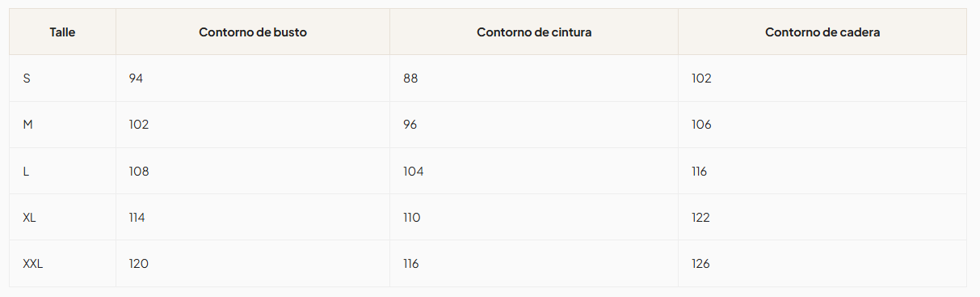Select the XL size row label

[x=29, y=218]
